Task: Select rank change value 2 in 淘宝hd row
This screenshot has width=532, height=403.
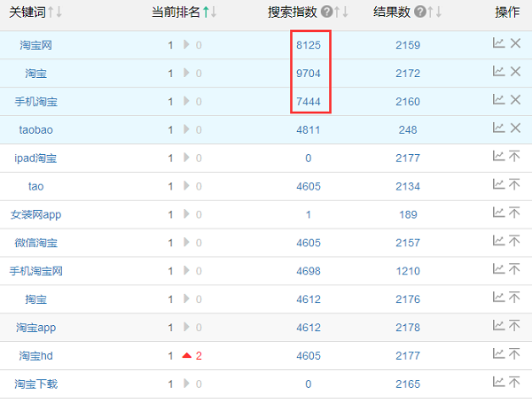Action: pyautogui.click(x=199, y=356)
